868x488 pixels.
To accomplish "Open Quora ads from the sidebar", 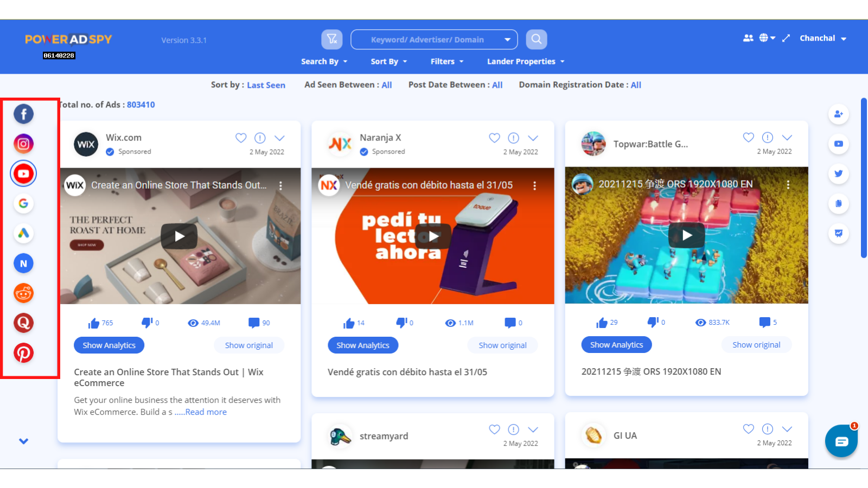I will [x=23, y=323].
